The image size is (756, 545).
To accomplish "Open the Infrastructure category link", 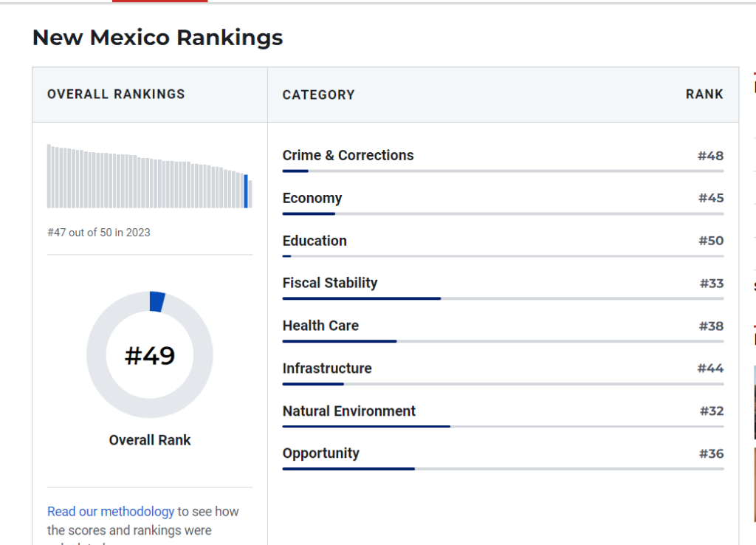I will point(326,369).
